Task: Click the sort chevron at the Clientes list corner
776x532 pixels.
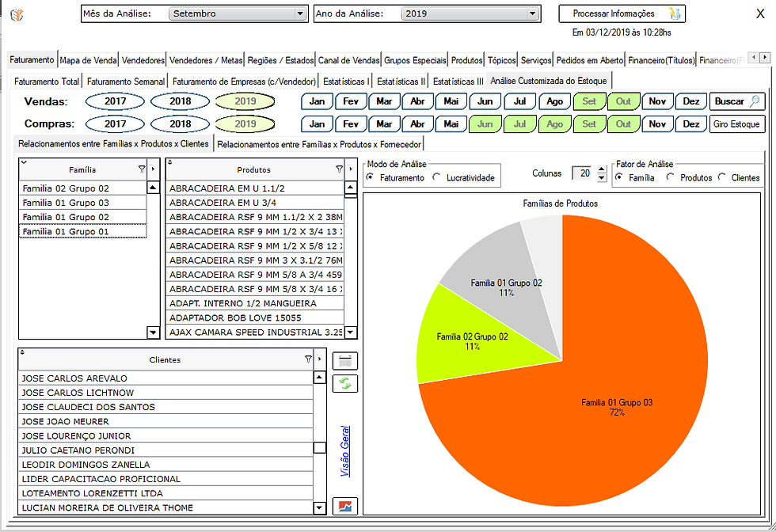Action: pyautogui.click(x=22, y=352)
